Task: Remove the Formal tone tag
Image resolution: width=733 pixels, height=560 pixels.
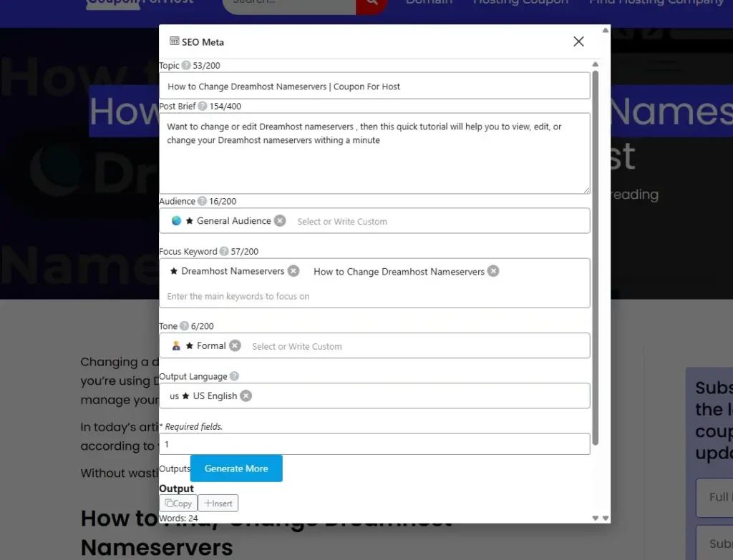Action: 235,346
